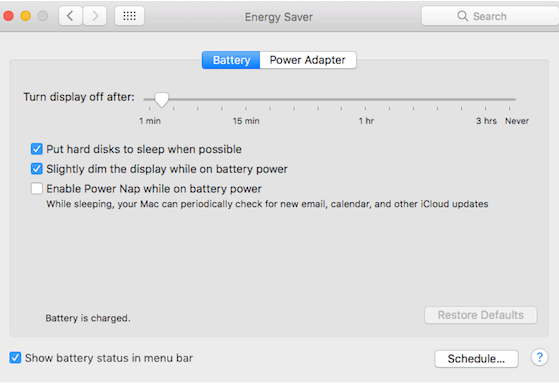The width and height of the screenshot is (559, 383).
Task: Focus the Search field
Action: tap(490, 16)
